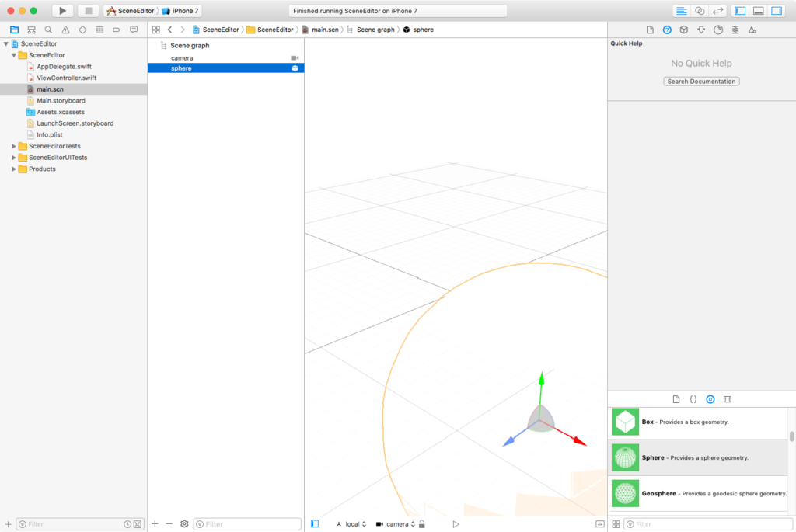Collapse the SceneEditor group folder
This screenshot has height=532, width=796.
coord(14,55)
